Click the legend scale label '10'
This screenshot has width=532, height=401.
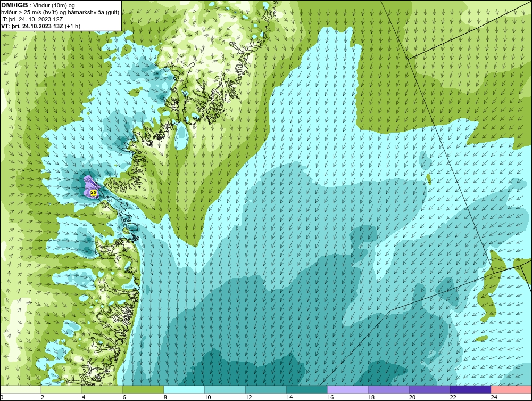click(x=207, y=397)
